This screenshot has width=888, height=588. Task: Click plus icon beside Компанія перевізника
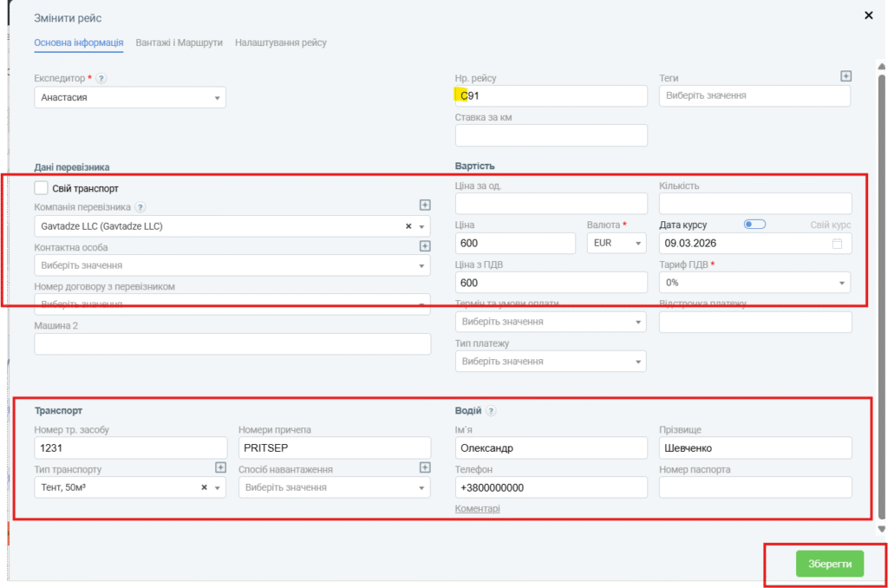pos(425,206)
